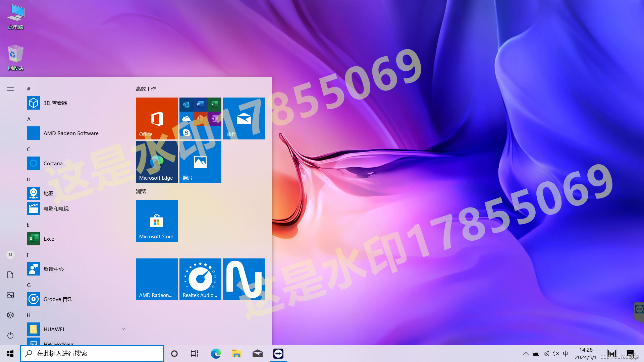Expand start menu hamburger navigation
The image size is (644, 362).
pos(10,89)
